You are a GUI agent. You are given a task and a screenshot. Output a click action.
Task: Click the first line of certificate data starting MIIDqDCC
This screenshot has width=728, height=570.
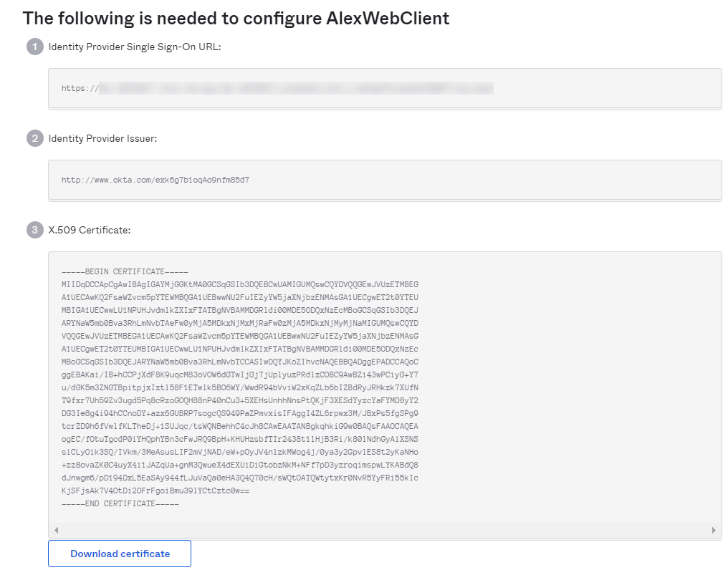240,284
